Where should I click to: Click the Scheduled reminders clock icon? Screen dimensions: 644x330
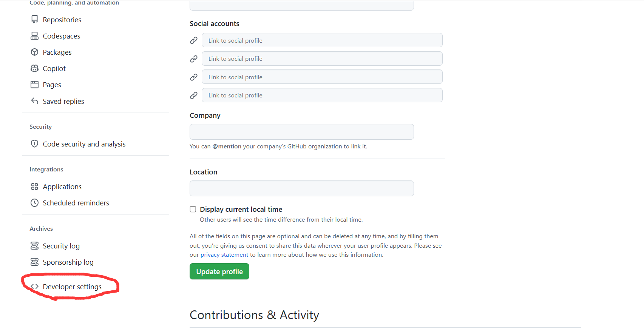(34, 203)
